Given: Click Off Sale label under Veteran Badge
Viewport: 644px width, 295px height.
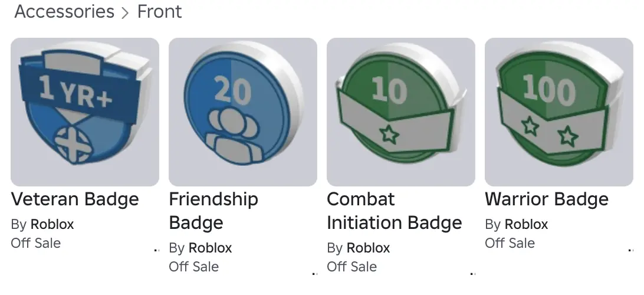Looking at the screenshot, I should 36,243.
